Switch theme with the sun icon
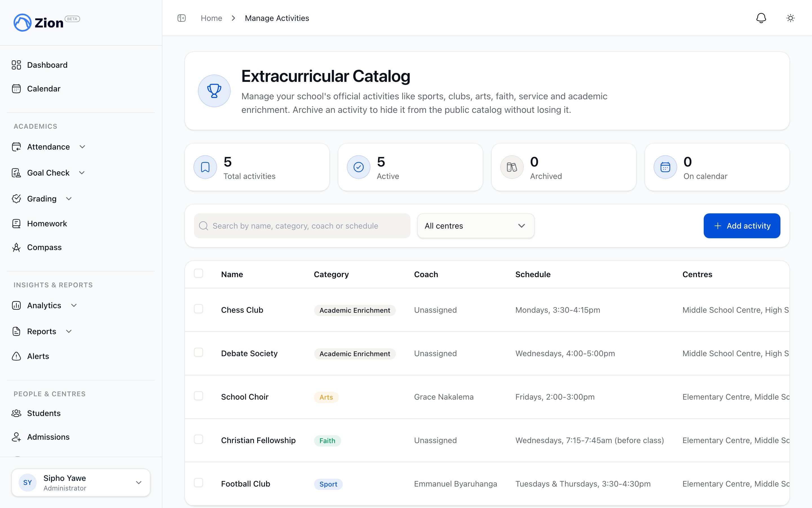Viewport: 812px width, 508px height. click(x=791, y=18)
